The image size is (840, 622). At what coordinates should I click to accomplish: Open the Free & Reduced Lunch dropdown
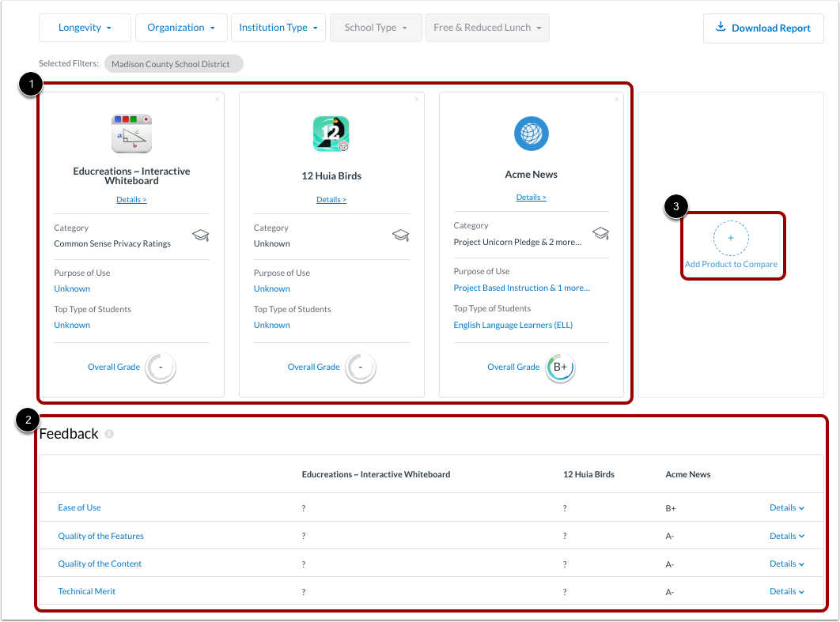(x=487, y=28)
